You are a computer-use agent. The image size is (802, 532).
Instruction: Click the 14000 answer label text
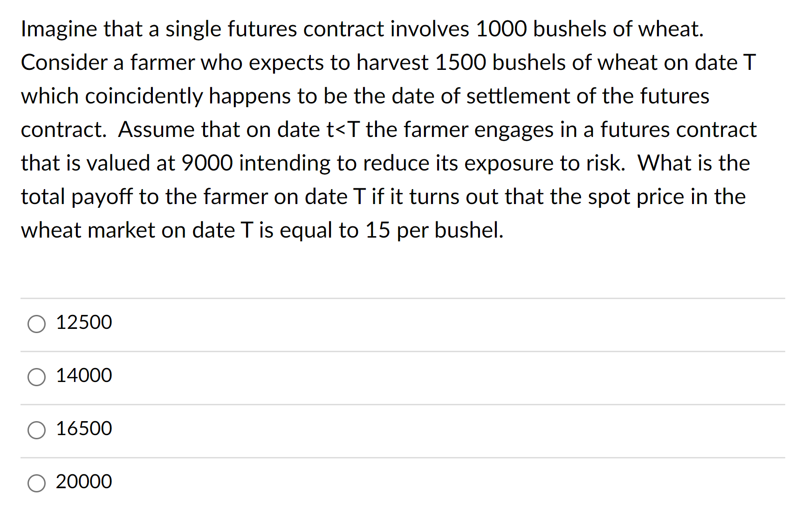coord(83,375)
